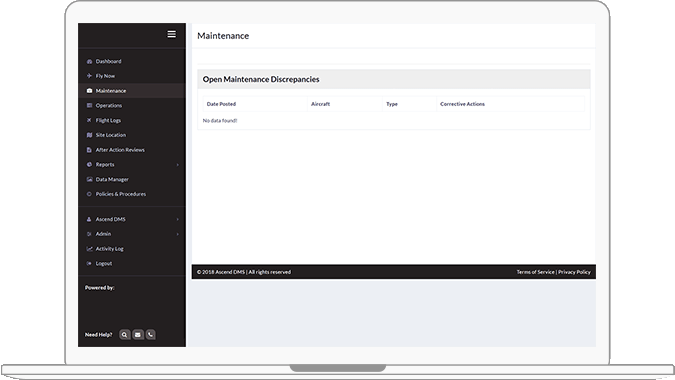Click the 'Open Maintenance Discrepancies' heading
The width and height of the screenshot is (675, 380).
pos(261,79)
